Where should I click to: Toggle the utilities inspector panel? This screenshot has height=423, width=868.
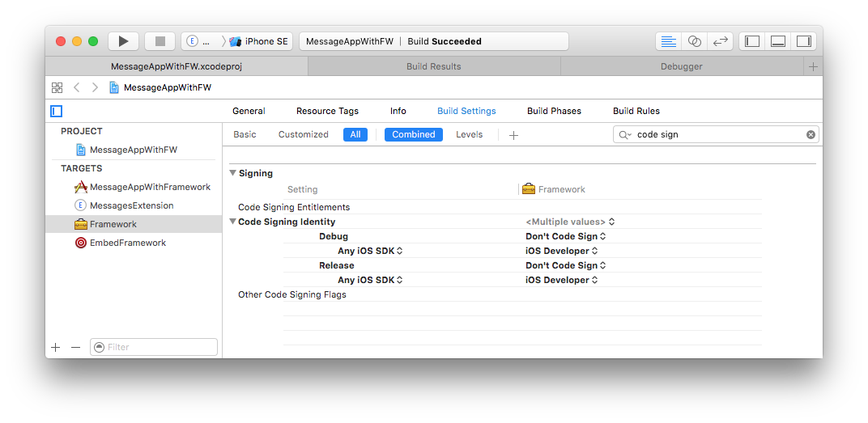(x=803, y=41)
